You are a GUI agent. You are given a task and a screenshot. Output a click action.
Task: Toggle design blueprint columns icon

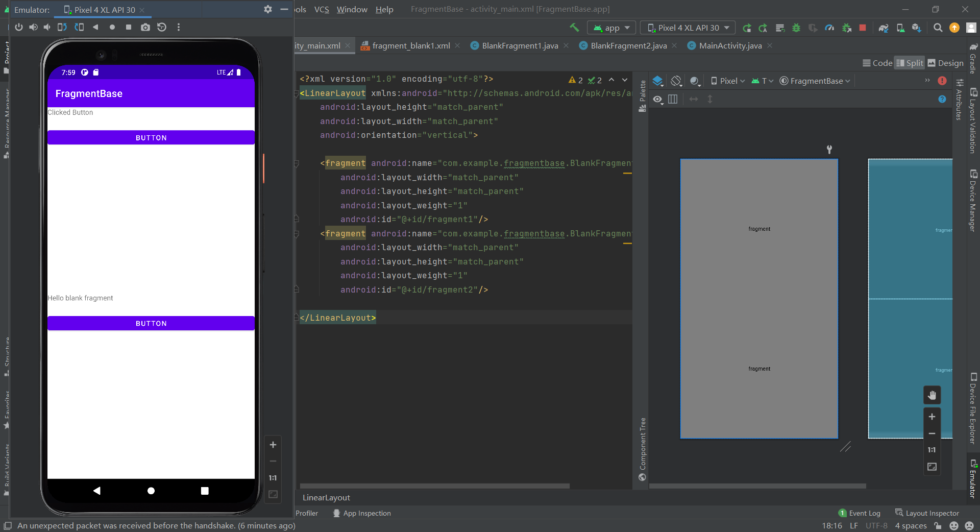pos(673,99)
